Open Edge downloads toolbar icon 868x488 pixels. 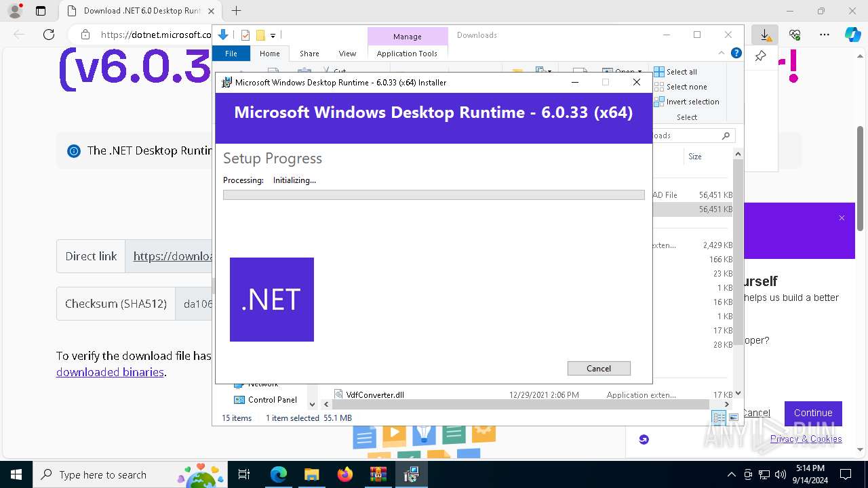coord(765,35)
